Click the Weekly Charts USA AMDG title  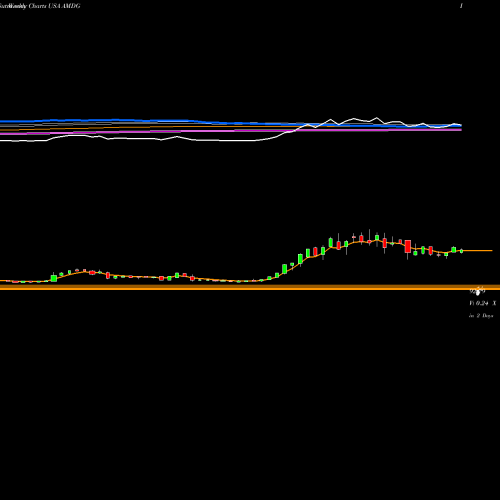point(40,6)
